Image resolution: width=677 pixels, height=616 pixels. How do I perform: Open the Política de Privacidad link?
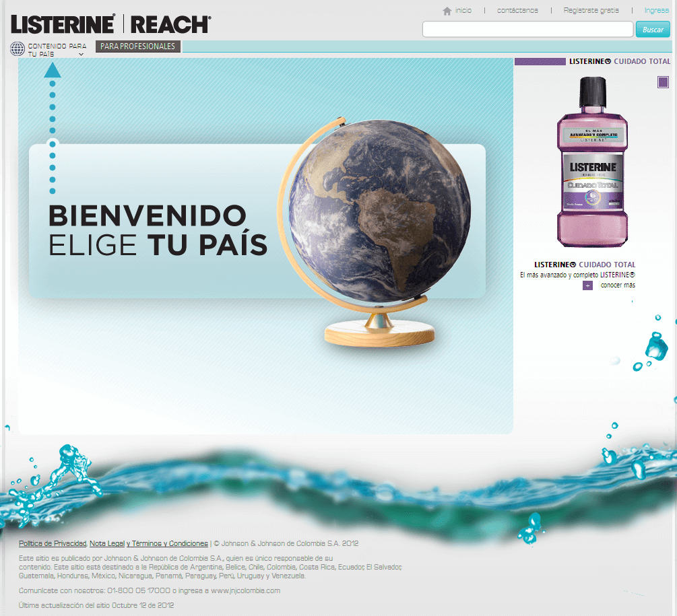tap(53, 543)
